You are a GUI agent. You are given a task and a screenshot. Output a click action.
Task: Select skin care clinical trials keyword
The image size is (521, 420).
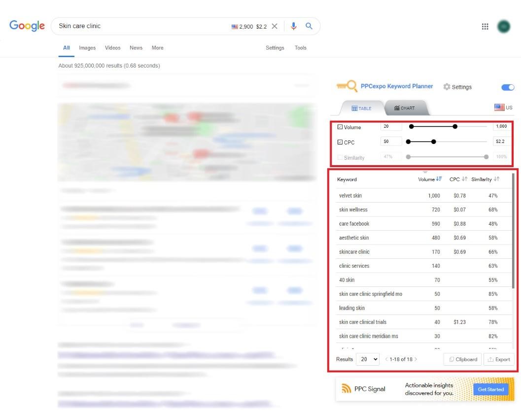tap(363, 322)
